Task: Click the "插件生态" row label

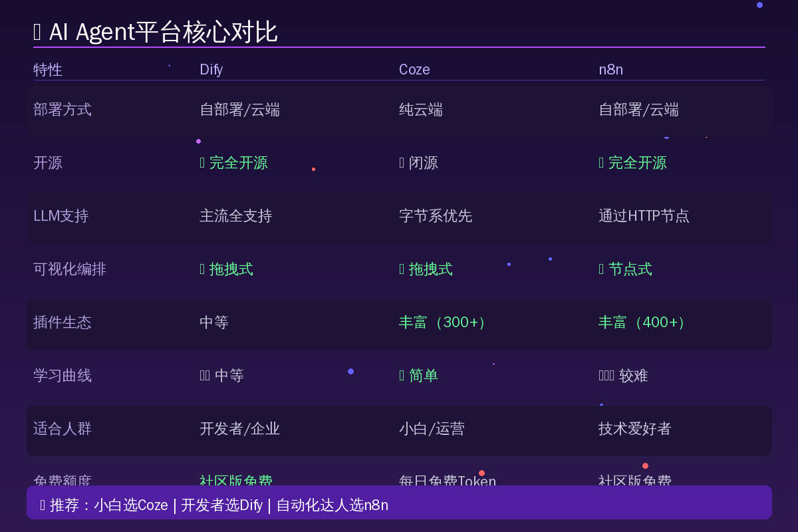Action: 63,322
